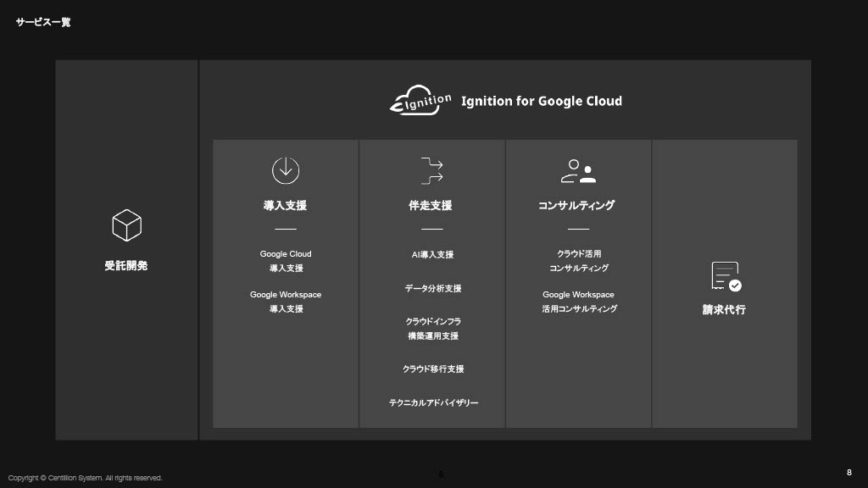
Task: Click the cube icon above 受託開発
Action: [x=126, y=225]
